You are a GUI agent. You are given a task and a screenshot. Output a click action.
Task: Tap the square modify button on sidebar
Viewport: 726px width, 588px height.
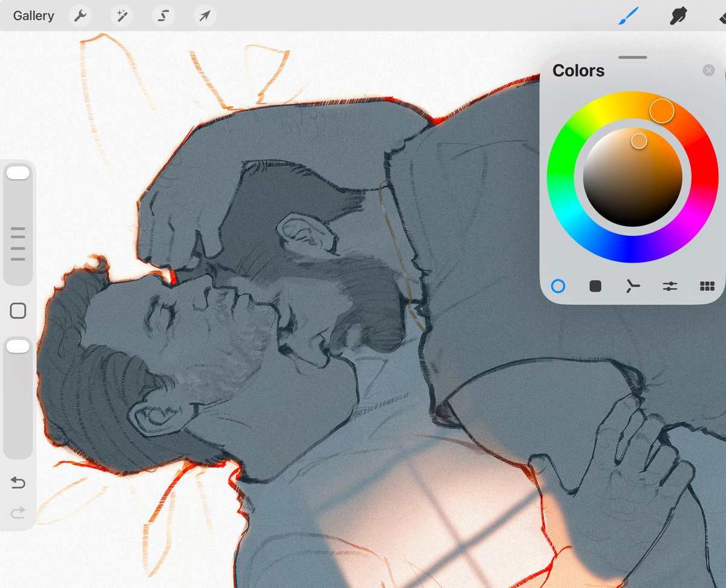18,311
